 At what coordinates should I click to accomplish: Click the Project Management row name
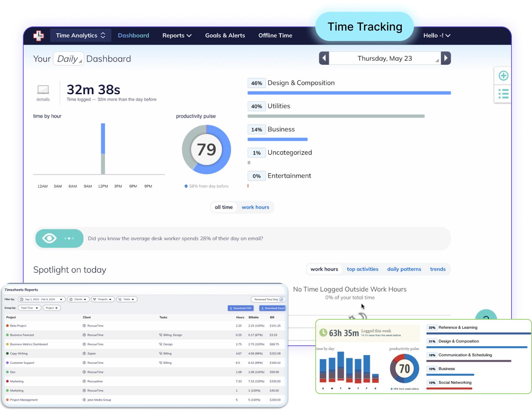pos(24,400)
